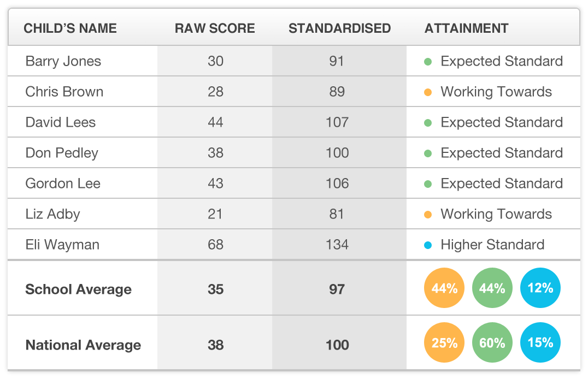
Task: Open the David Lees row name
Action: pyautogui.click(x=61, y=122)
